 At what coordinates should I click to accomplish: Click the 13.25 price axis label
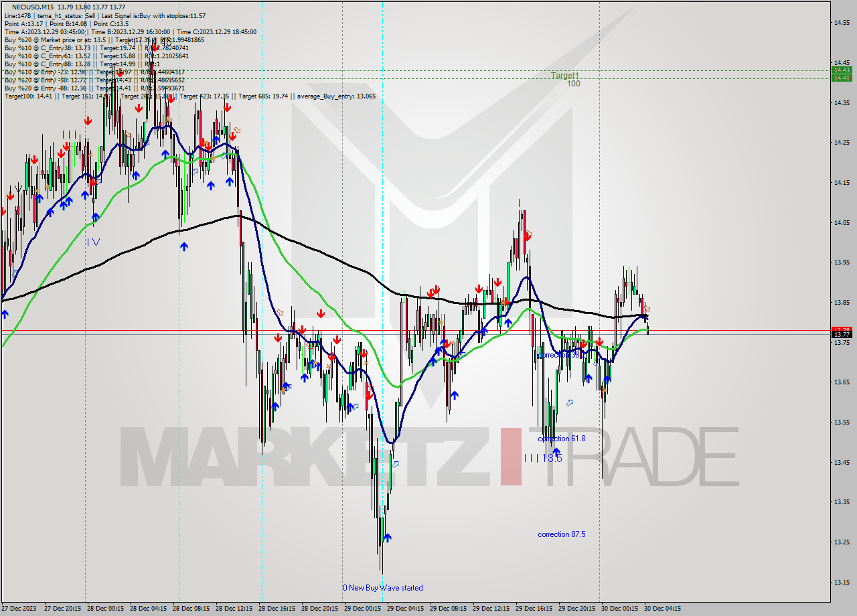pos(842,542)
